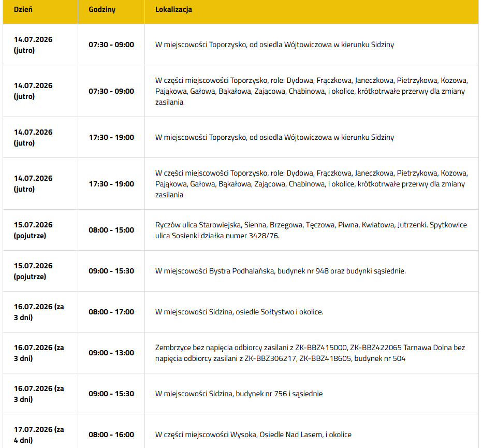Click the first 17:30 - 19:00 time cell
Screen dimensions: 482x448
[x=111, y=137]
